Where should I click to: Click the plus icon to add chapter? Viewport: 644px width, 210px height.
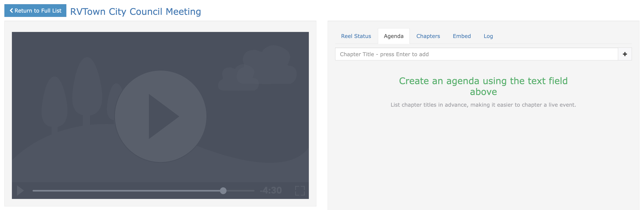(x=625, y=54)
